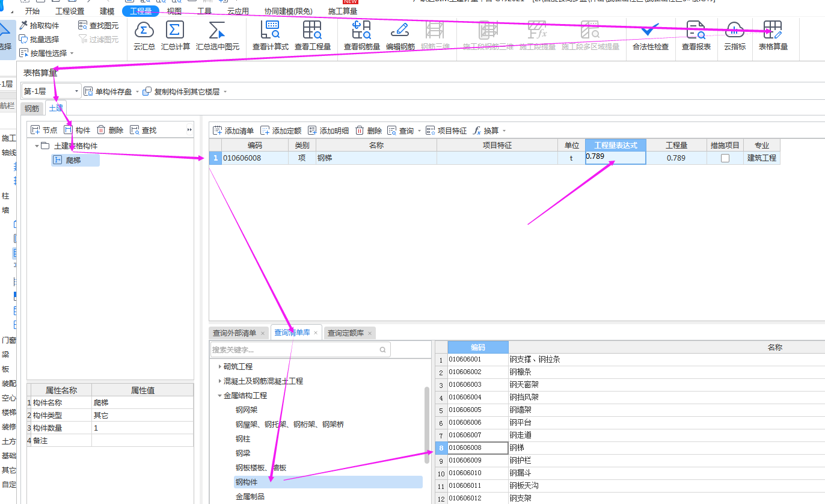Open the 工程量 menu tab
The height and width of the screenshot is (504, 825).
tap(141, 11)
